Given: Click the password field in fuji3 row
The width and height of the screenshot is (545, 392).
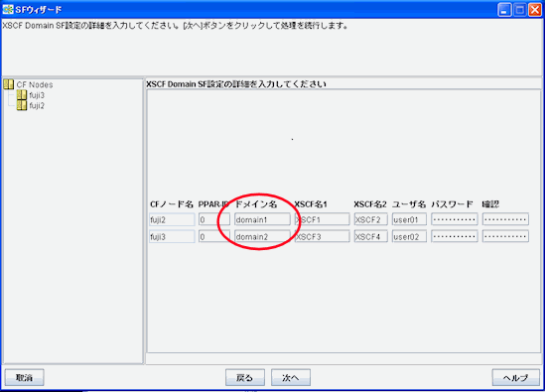Looking at the screenshot, I should [x=455, y=236].
